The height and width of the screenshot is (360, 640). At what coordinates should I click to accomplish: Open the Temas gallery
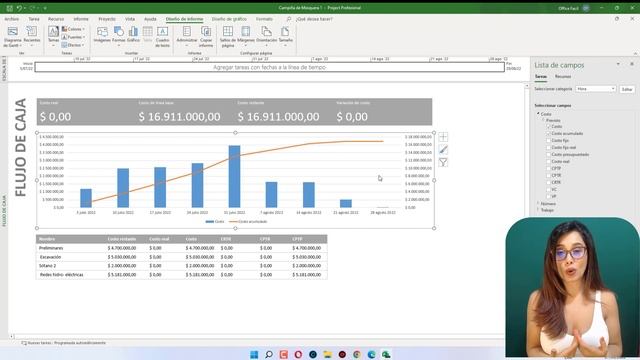(53, 36)
